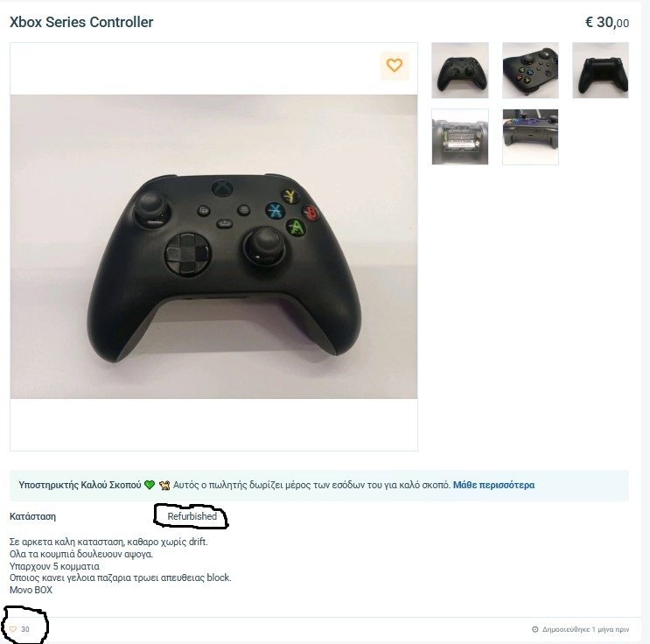This screenshot has height=644, width=650.
Task: Open the battery compartment thumbnail
Action: (x=460, y=136)
